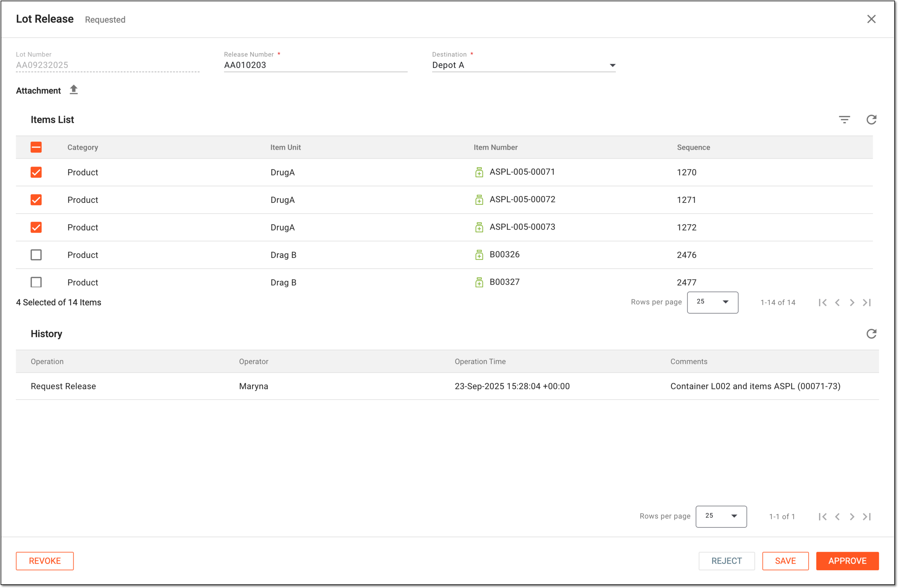Screen dimensions: 898x588
Task: Click sequence value 1271
Action: (686, 200)
